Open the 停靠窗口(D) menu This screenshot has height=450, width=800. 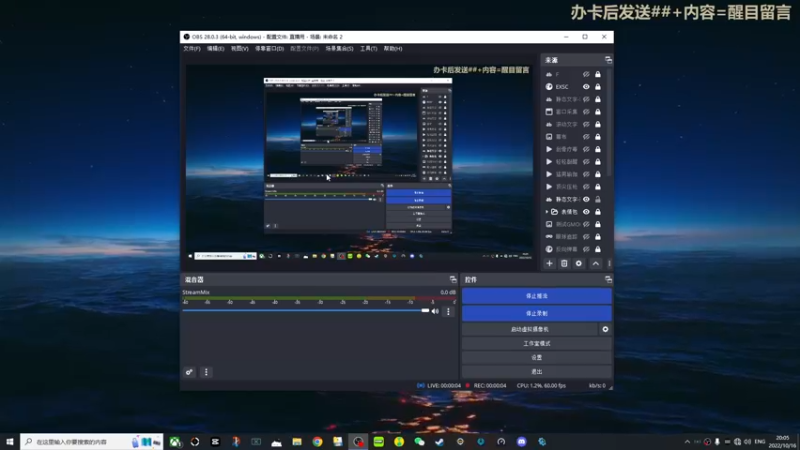click(269, 48)
